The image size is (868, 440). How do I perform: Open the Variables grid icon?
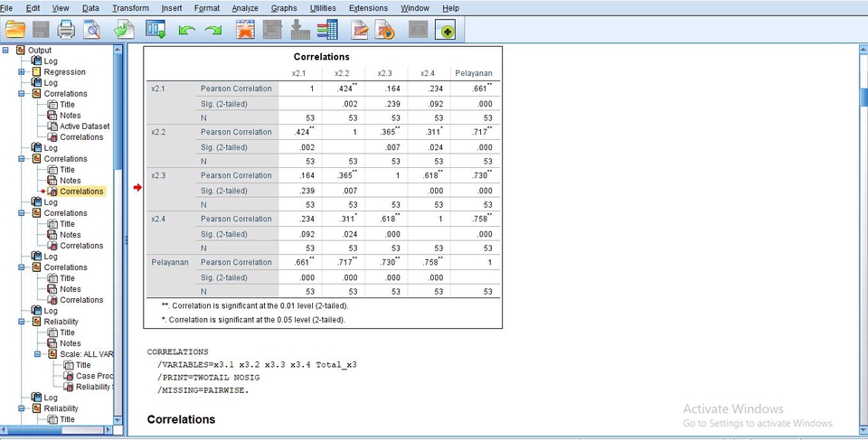[x=327, y=29]
